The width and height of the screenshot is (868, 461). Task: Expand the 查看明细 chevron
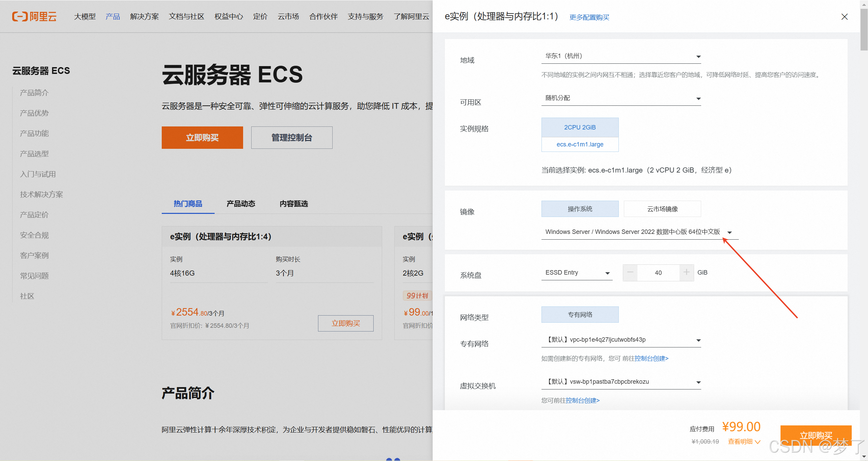[758, 442]
